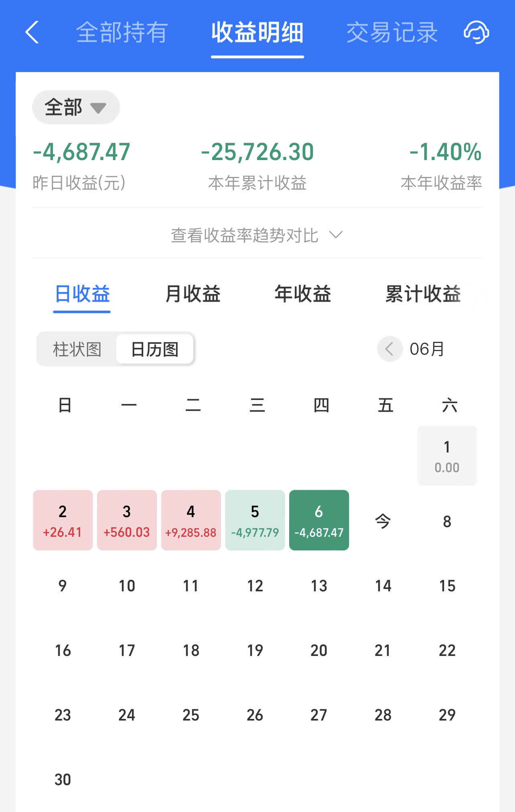Select calendar day 11

point(191,586)
